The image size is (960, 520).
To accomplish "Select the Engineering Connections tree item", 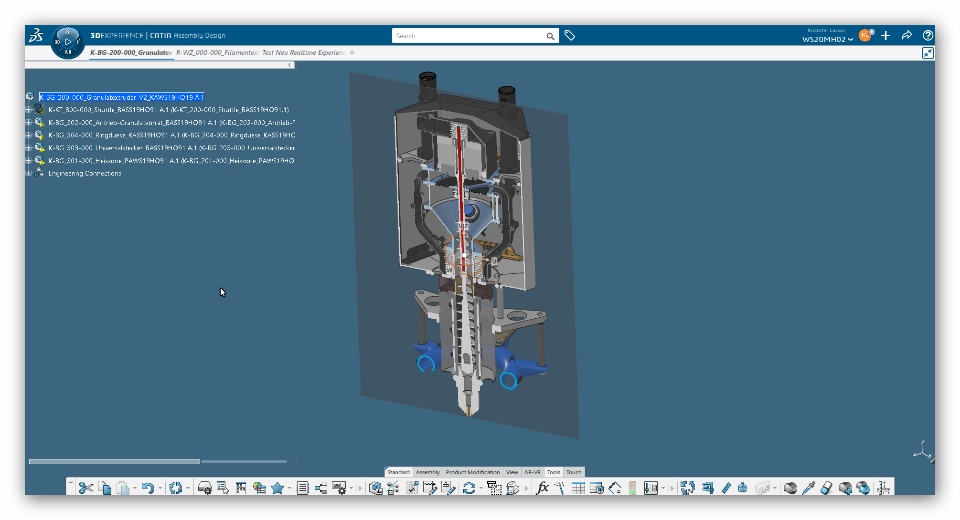I will 84,173.
